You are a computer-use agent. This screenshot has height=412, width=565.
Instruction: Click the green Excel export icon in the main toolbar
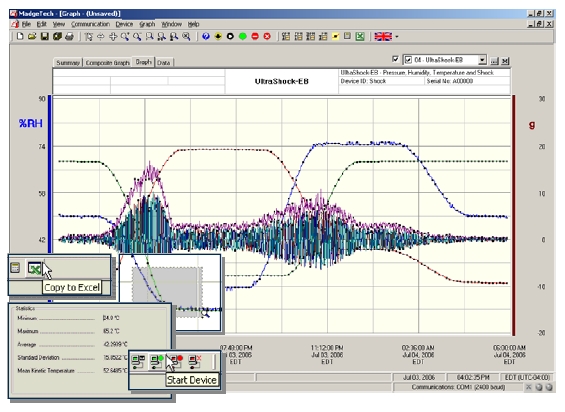coord(360,36)
